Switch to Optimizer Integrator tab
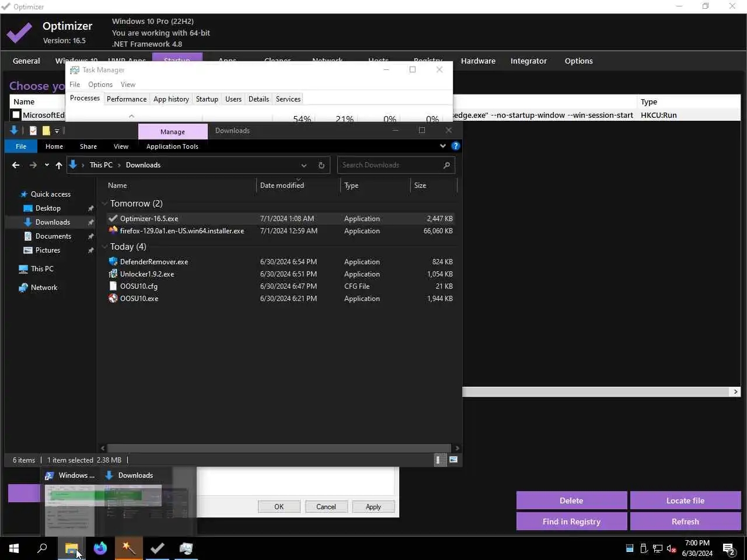Image resolution: width=747 pixels, height=560 pixels. tap(529, 61)
